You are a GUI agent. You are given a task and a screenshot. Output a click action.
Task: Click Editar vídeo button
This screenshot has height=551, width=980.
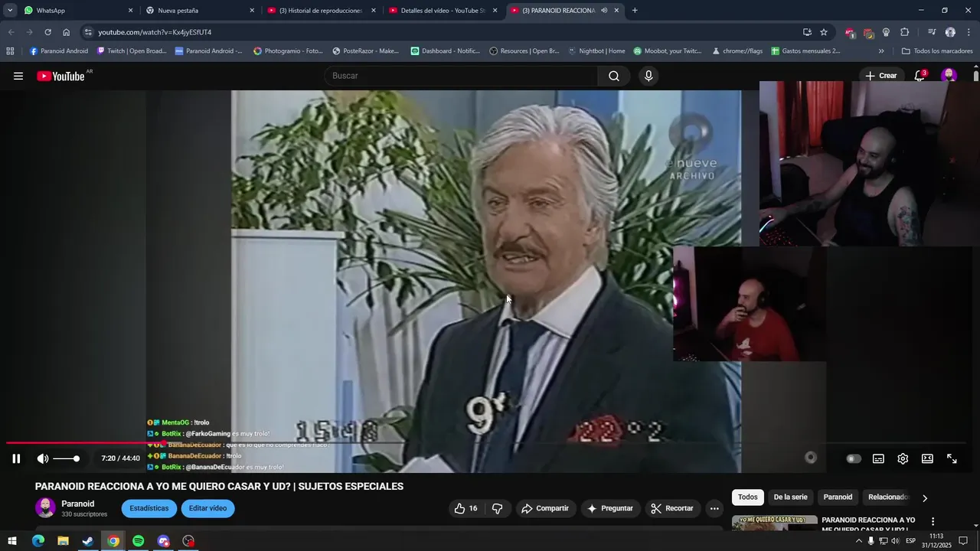[x=207, y=508]
